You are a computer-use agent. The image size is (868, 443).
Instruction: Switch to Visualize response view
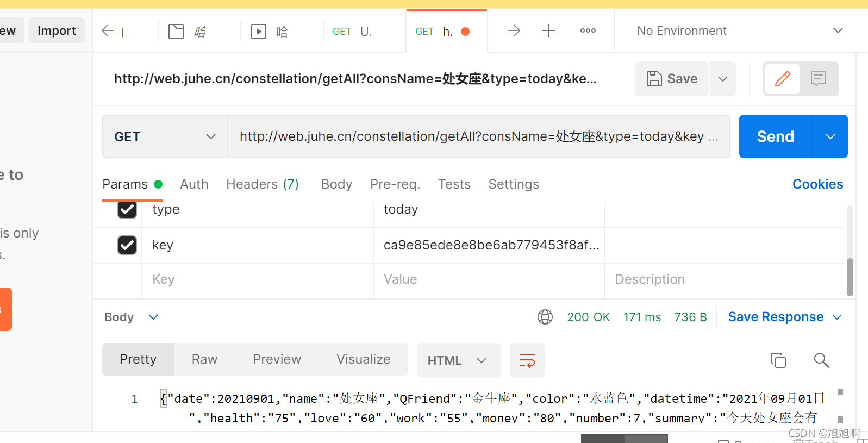tap(363, 359)
